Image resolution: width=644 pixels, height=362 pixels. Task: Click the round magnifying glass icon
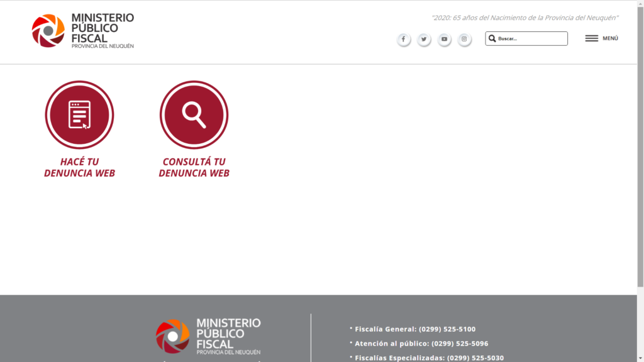194,115
